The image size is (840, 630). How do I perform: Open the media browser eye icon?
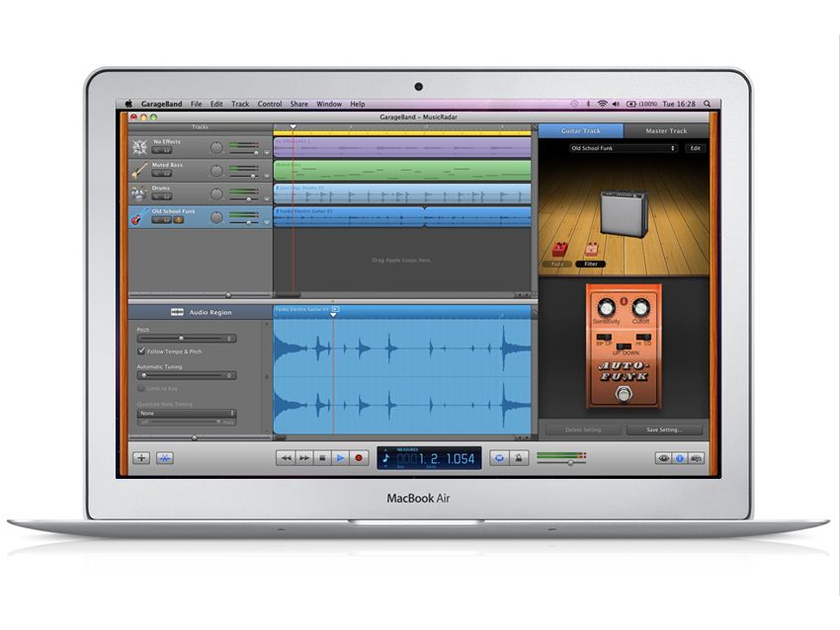tap(663, 457)
